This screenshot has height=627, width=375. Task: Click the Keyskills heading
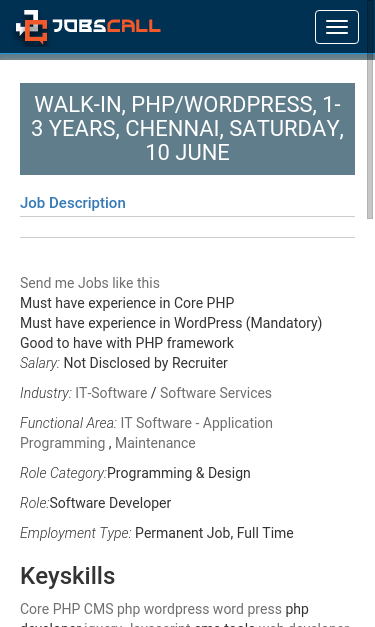pos(68,576)
